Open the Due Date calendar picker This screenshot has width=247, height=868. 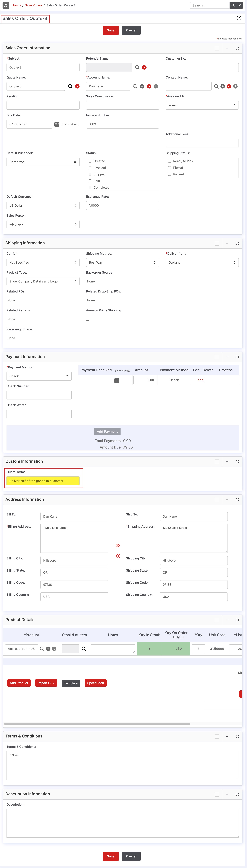pos(57,124)
